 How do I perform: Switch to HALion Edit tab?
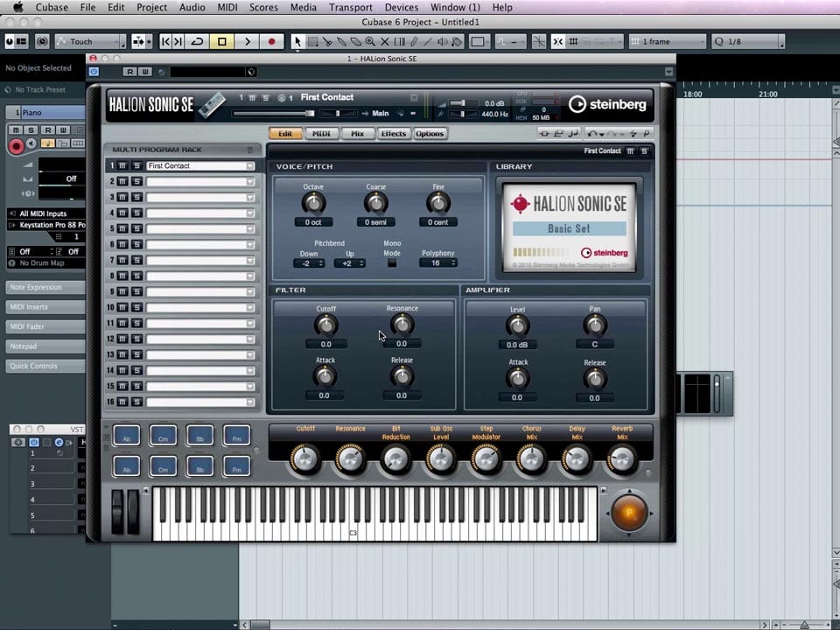[285, 133]
